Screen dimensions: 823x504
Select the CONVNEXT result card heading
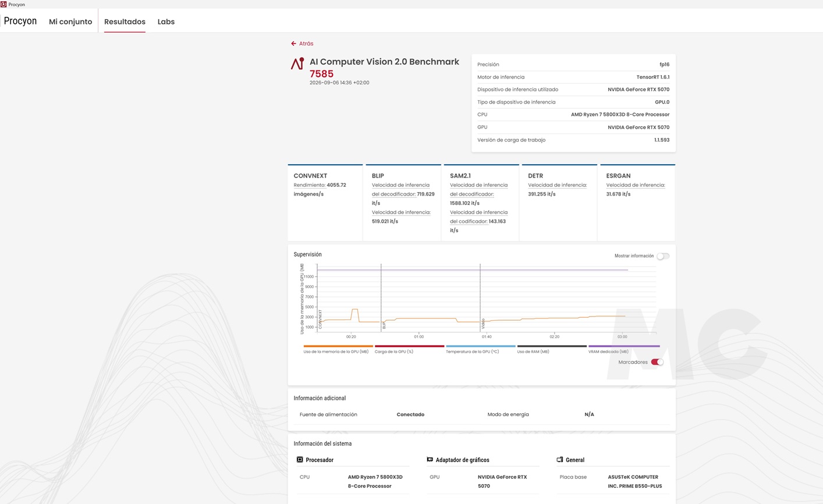click(310, 176)
